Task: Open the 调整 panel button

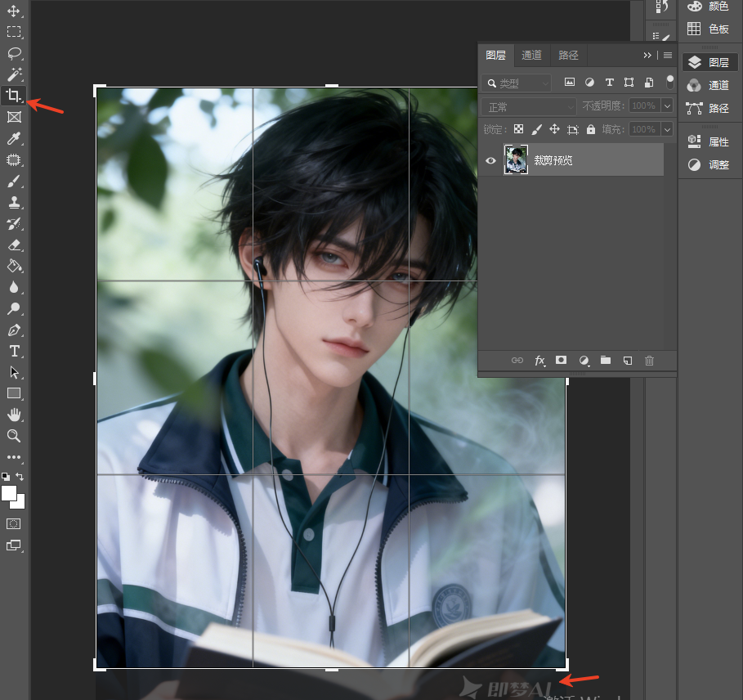Action: 709,165
